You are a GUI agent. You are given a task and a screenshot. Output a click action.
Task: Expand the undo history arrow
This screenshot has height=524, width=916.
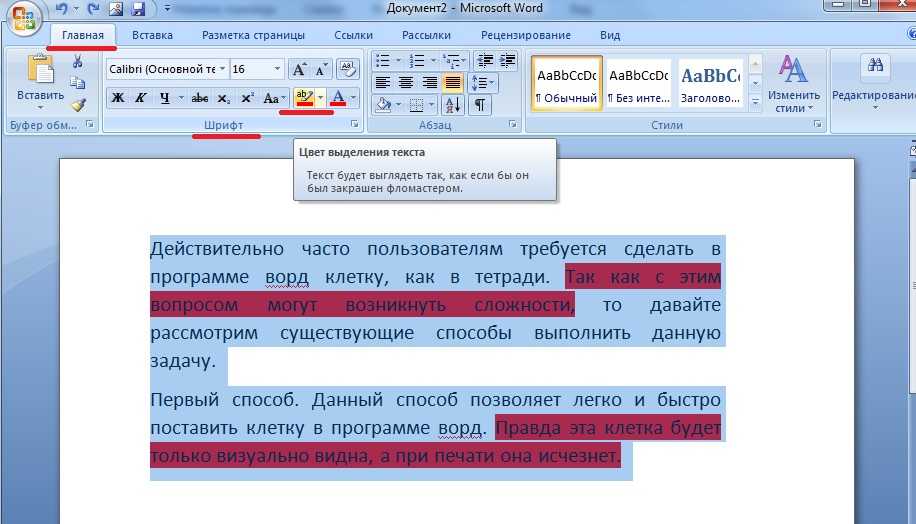click(76, 8)
